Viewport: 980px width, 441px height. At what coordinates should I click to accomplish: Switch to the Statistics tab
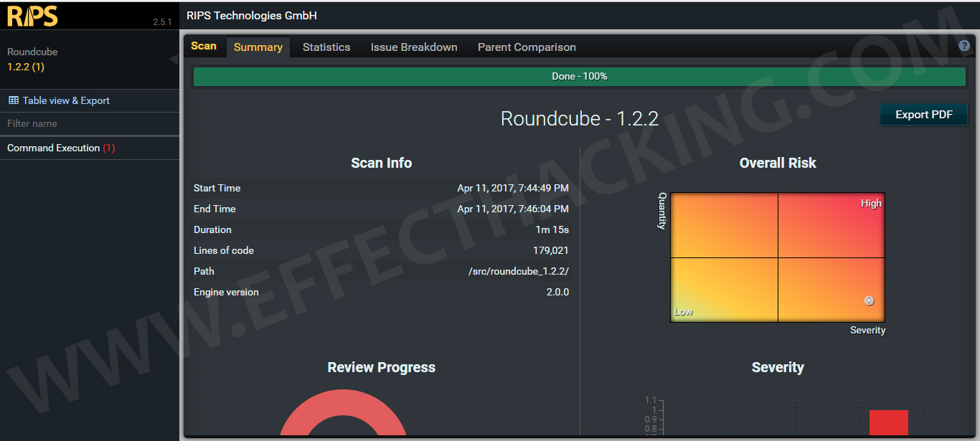pos(326,47)
